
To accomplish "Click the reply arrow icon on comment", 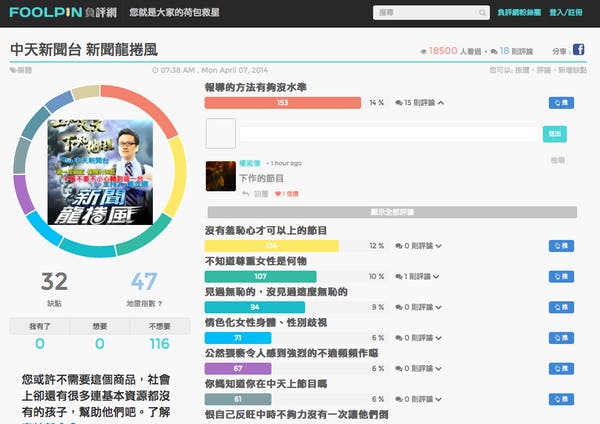I will [245, 194].
